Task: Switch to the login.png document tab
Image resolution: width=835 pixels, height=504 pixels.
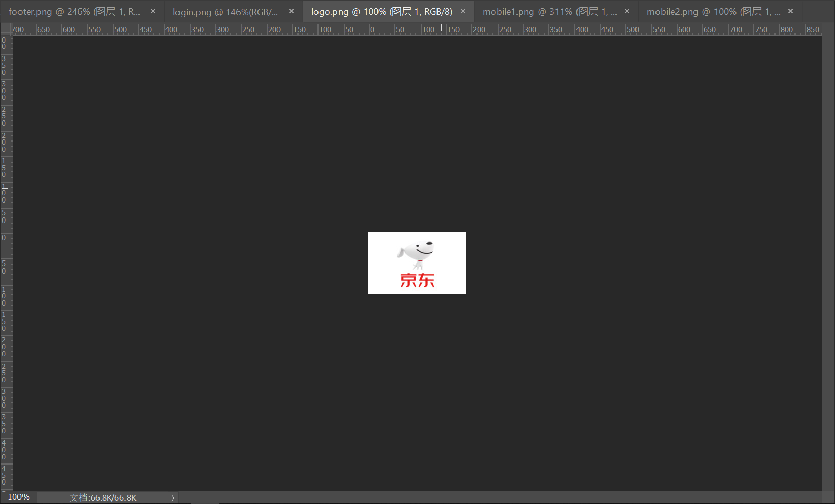Action: point(226,12)
